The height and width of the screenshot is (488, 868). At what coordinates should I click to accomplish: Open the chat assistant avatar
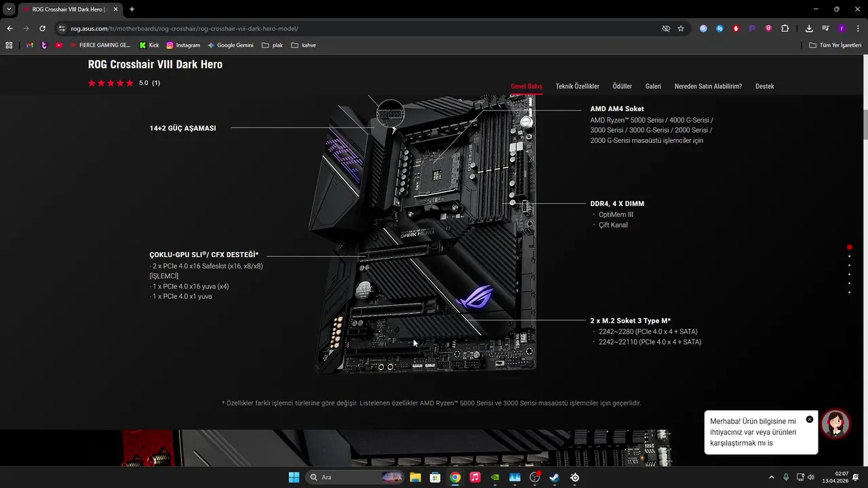pos(835,424)
